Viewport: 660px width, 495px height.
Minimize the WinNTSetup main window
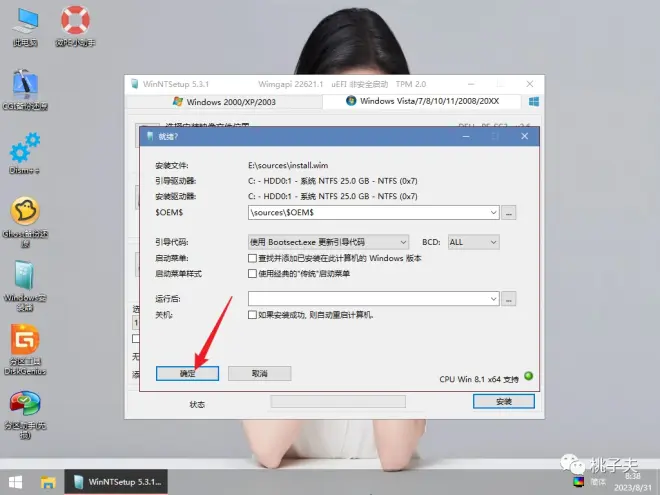tap(471, 84)
